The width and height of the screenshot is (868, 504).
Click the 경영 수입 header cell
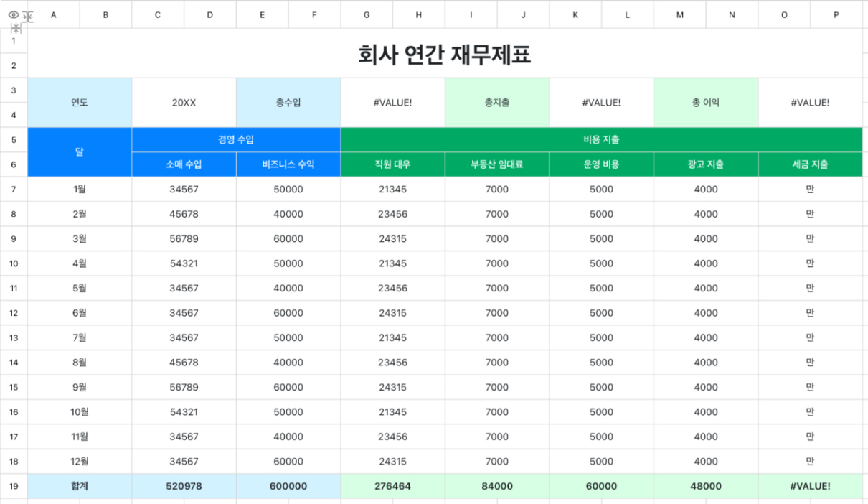(x=236, y=140)
